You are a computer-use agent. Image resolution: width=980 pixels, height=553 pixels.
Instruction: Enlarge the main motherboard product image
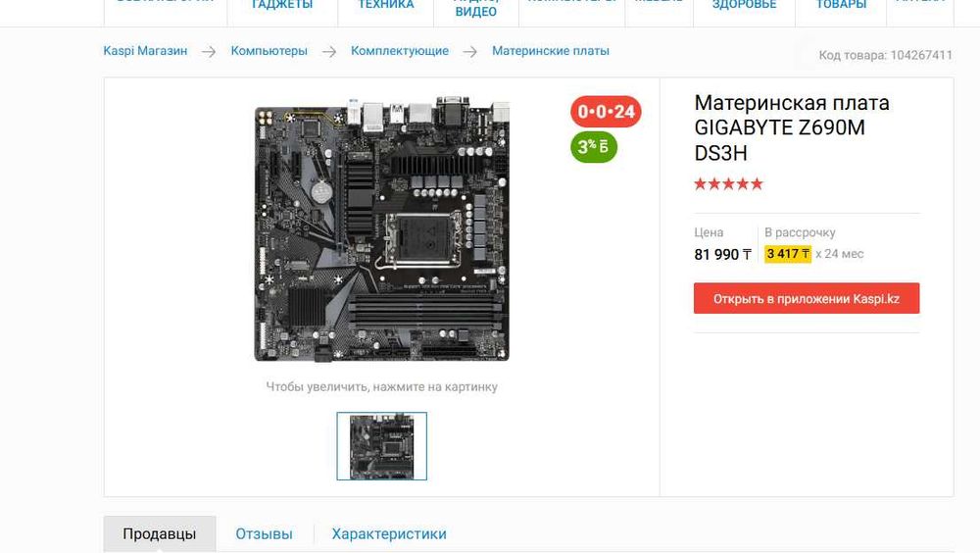coord(382,228)
